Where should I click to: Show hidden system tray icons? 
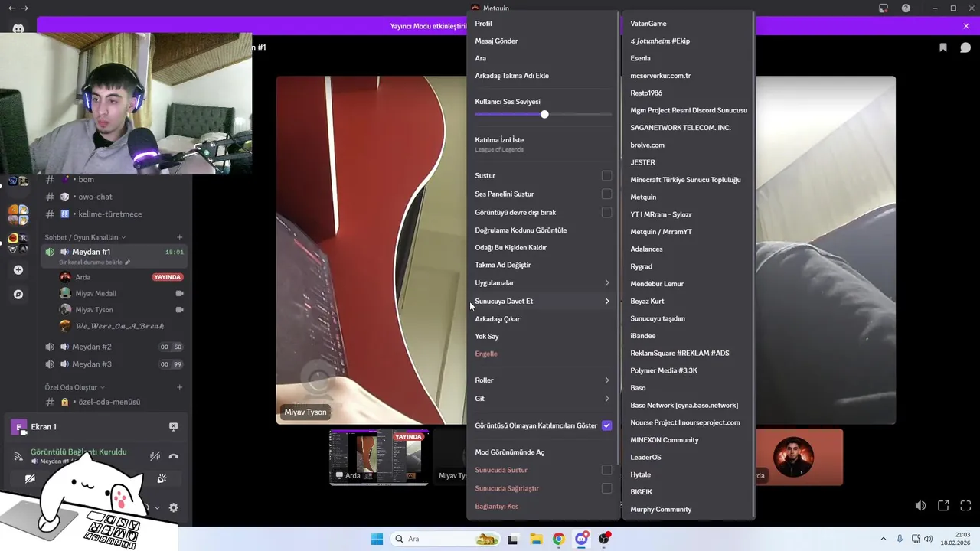click(883, 539)
